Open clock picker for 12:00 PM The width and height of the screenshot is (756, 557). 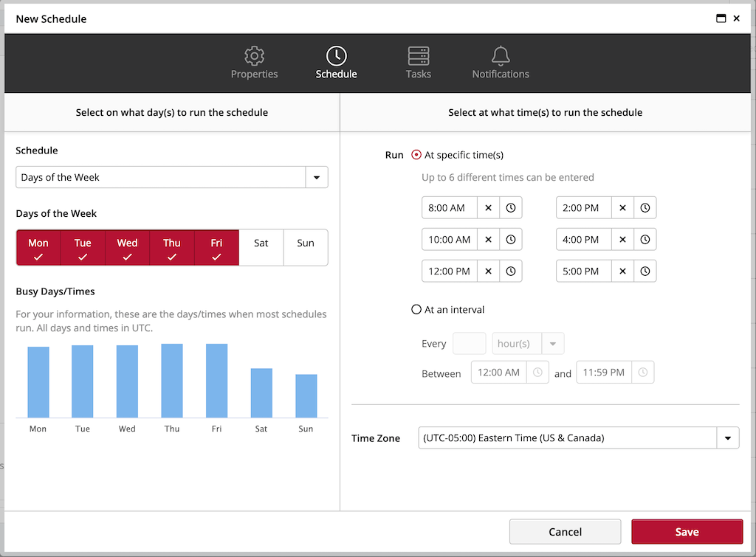pyautogui.click(x=511, y=271)
